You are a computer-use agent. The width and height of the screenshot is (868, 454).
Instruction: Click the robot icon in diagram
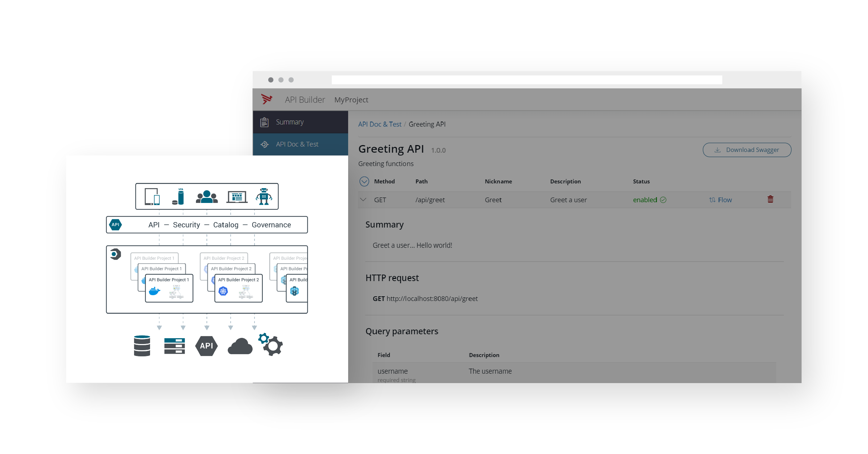(x=264, y=196)
